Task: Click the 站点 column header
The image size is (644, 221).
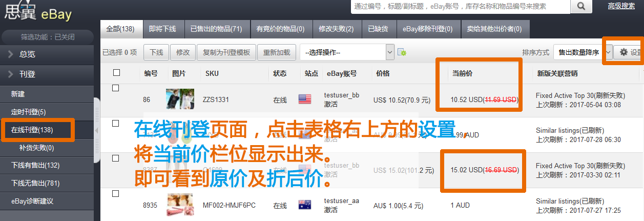Action: point(311,73)
